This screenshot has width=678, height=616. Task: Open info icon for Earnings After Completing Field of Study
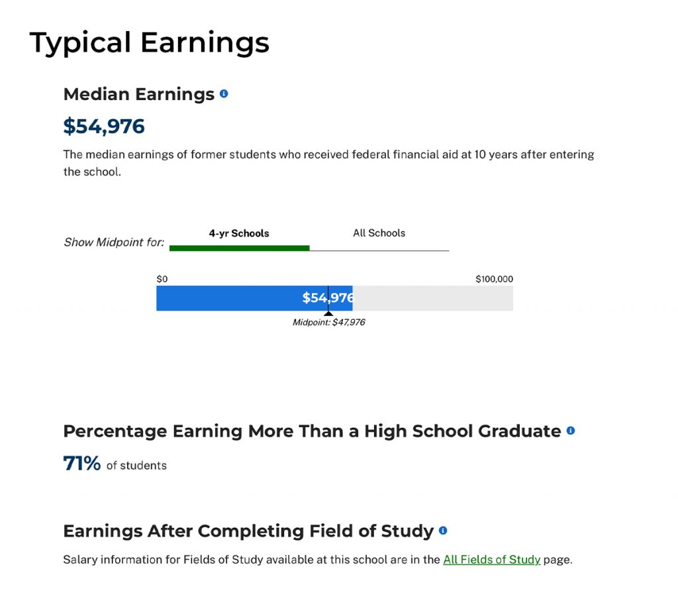click(x=442, y=531)
